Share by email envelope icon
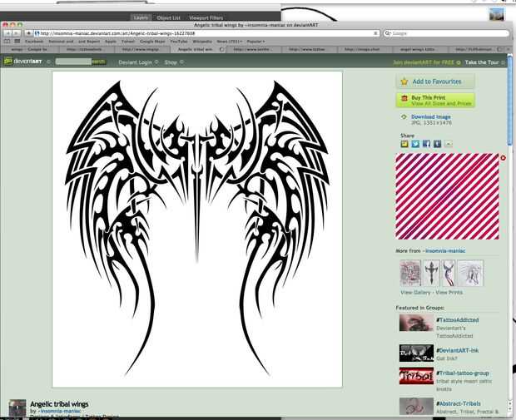Screen dimensions: 516x420 [449, 144]
